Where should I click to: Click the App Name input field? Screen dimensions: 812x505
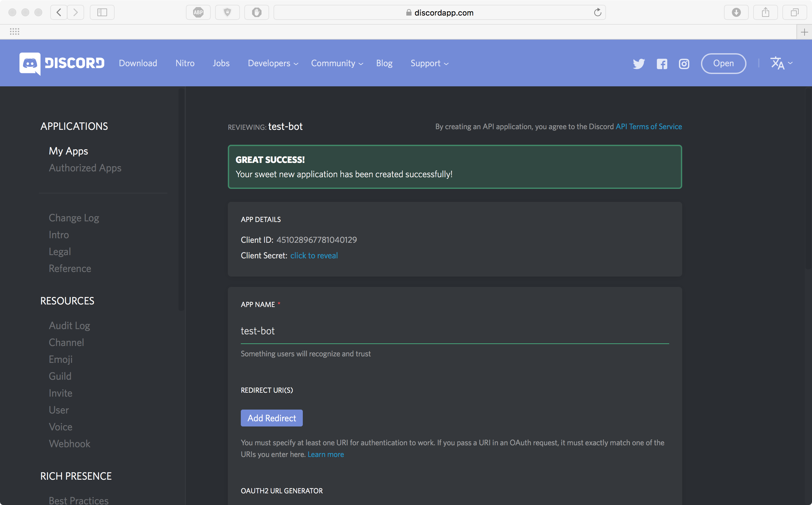pos(454,331)
